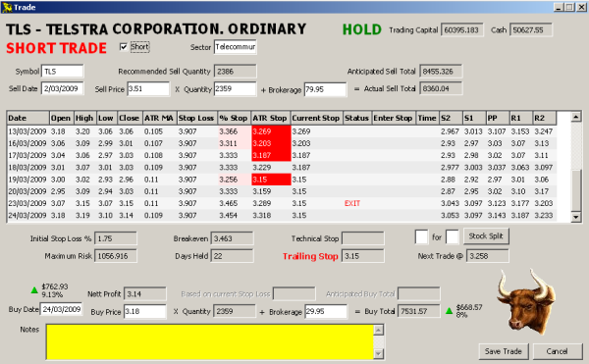
Task: Click the Initial Stop Loss % field
Action: 116,238
